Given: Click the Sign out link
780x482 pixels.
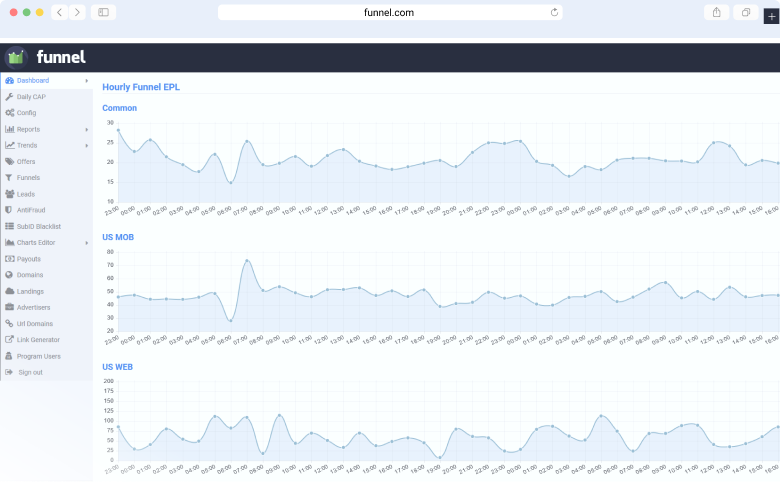Looking at the screenshot, I should point(30,372).
